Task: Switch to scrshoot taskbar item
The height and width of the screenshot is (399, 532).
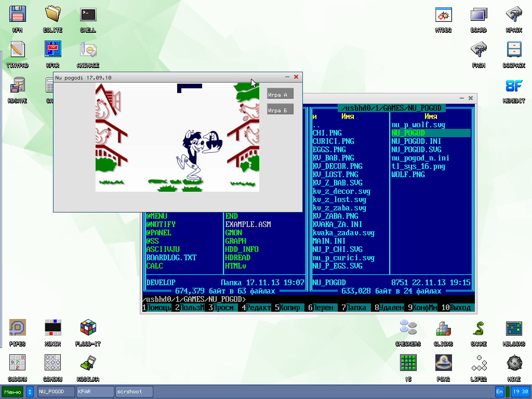Action: 134,391
